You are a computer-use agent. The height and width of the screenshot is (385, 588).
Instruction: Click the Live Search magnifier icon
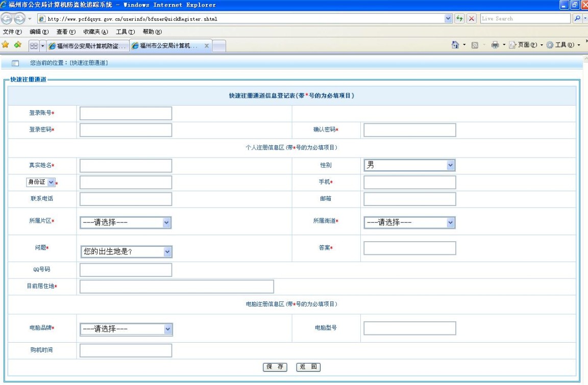[x=577, y=19]
